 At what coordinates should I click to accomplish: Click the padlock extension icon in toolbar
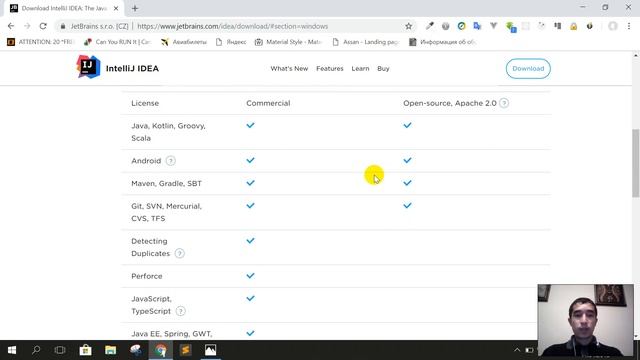(573, 27)
